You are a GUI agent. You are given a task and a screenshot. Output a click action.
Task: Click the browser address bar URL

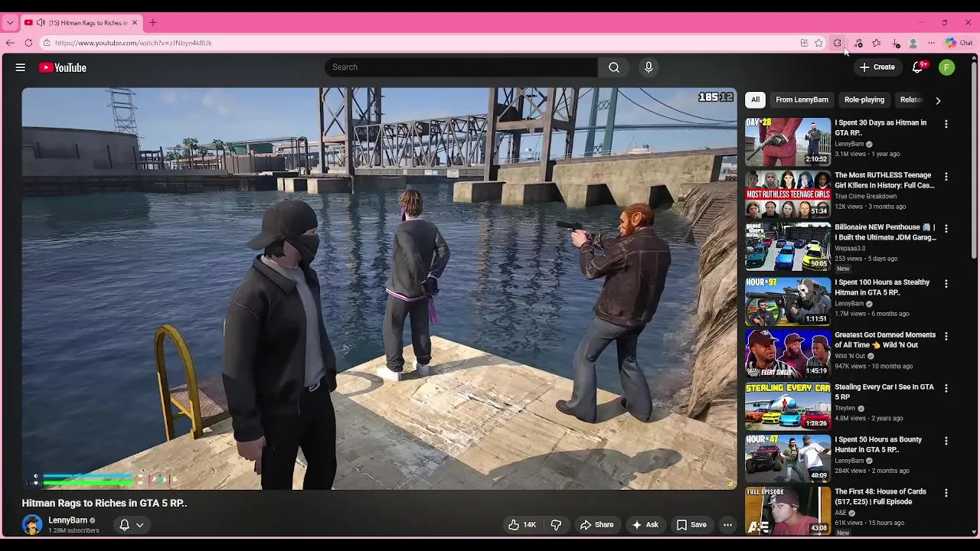click(133, 43)
